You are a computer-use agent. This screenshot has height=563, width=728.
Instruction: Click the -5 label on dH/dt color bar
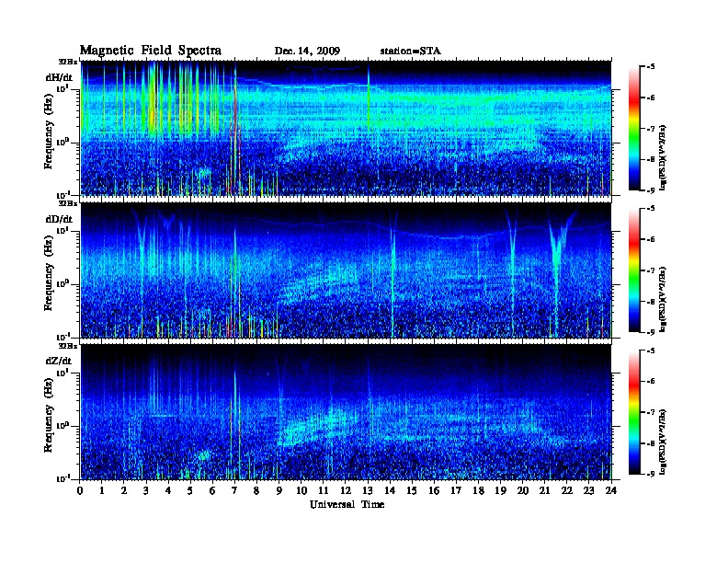click(651, 67)
